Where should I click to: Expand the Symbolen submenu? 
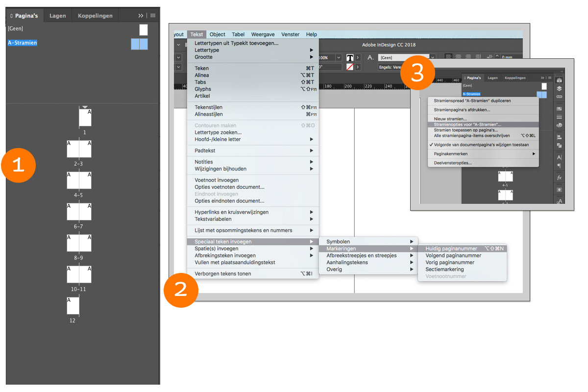tap(368, 242)
